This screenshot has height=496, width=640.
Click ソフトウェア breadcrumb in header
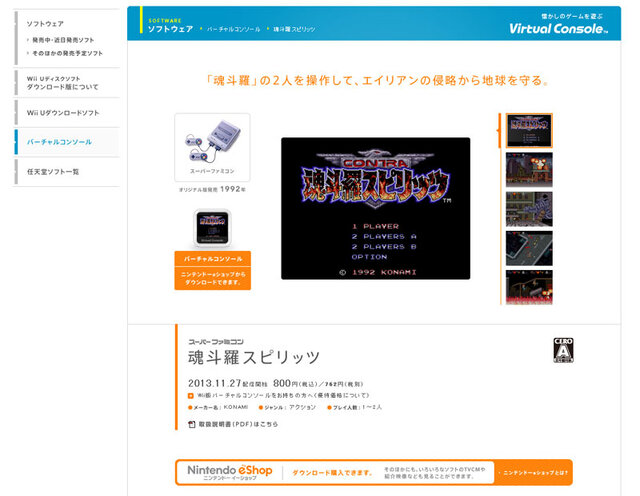(170, 29)
